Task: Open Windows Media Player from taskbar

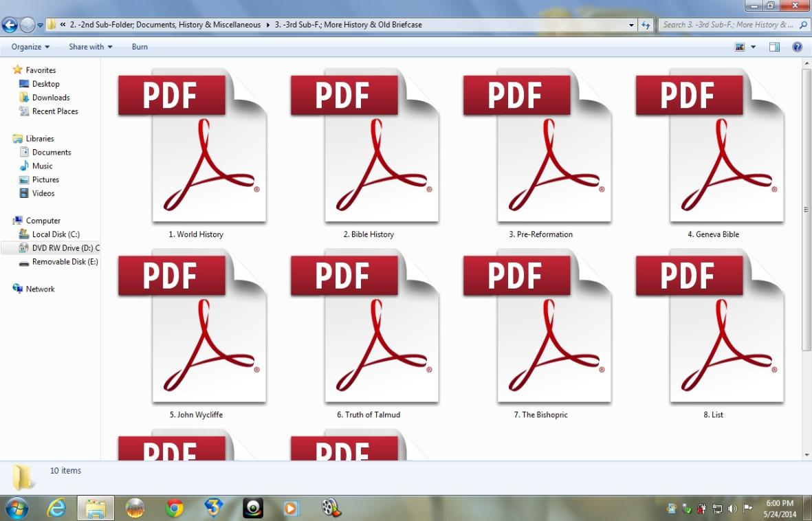Action: (x=291, y=509)
